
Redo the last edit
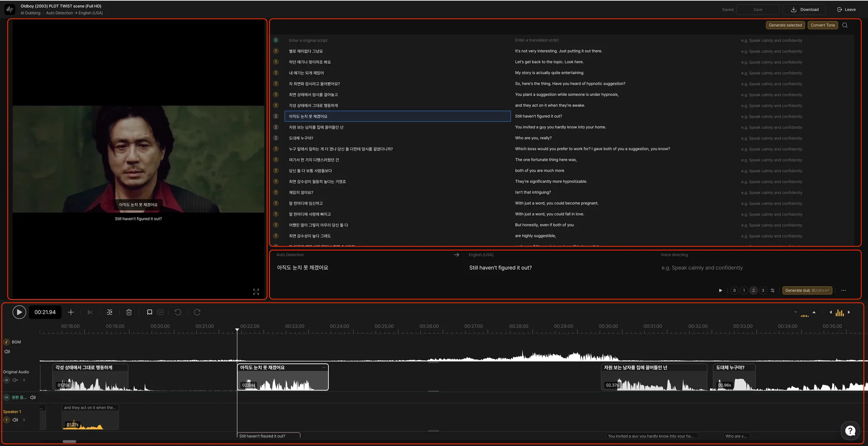(x=198, y=312)
